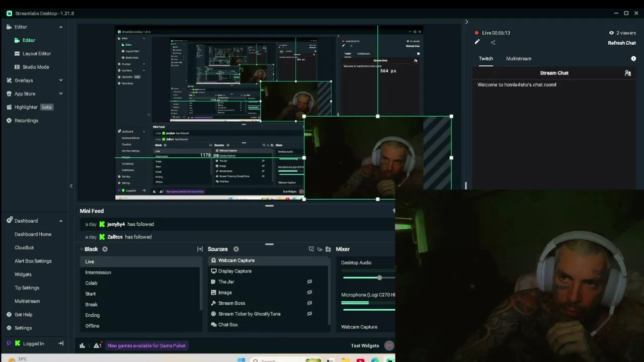
Task: Click the Kick account icon beside Logged In
Action: [x=18, y=343]
